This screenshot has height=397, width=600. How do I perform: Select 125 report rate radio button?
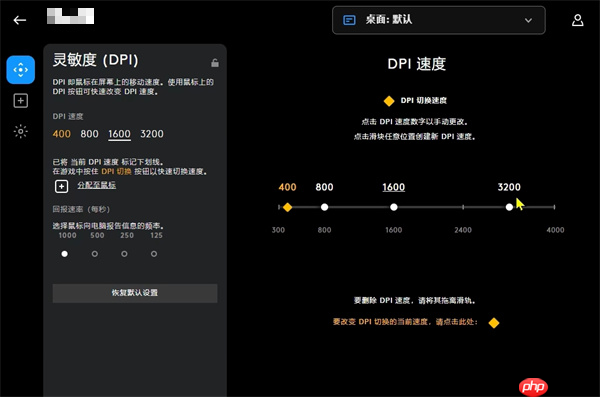(x=154, y=254)
